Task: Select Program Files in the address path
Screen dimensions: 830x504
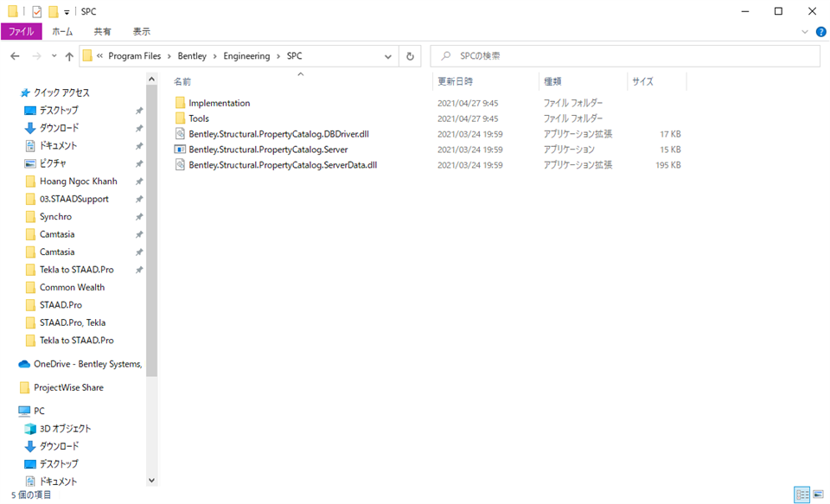Action: pos(135,56)
